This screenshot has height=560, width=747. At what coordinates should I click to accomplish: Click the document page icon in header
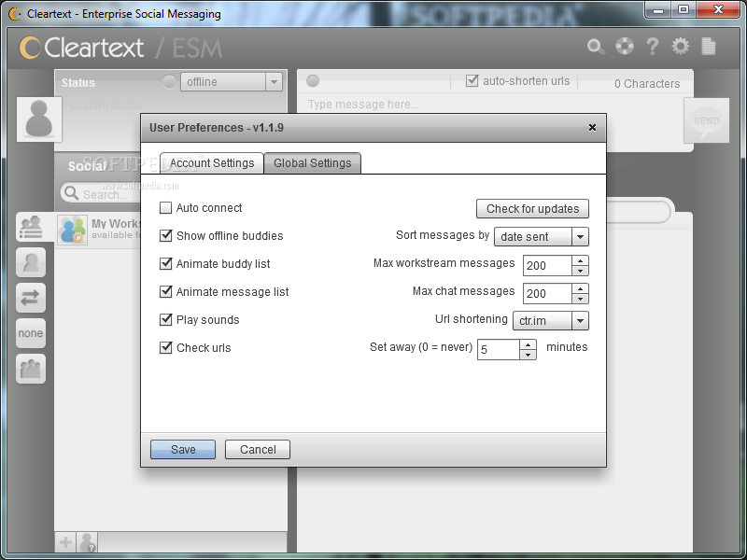pyautogui.click(x=709, y=46)
